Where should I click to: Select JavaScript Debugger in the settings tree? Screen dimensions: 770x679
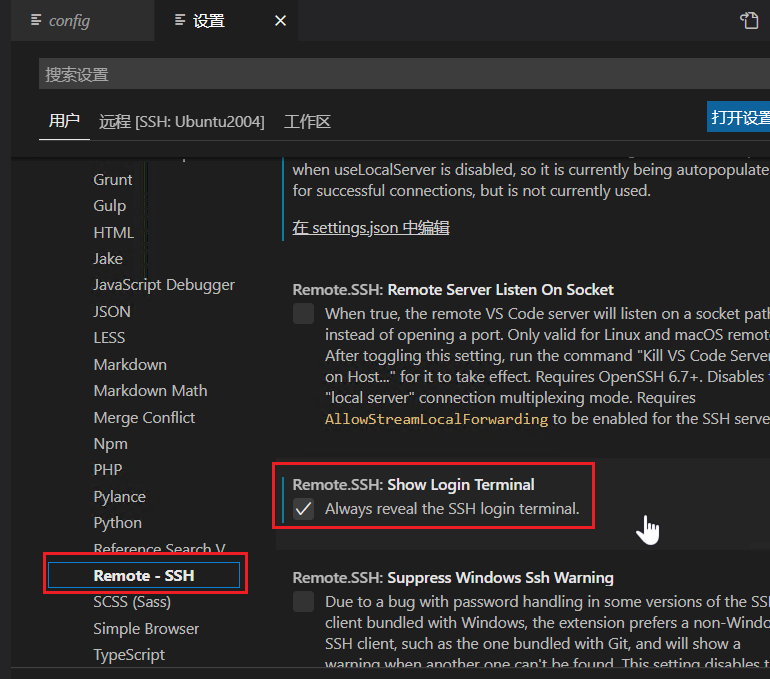click(x=164, y=285)
